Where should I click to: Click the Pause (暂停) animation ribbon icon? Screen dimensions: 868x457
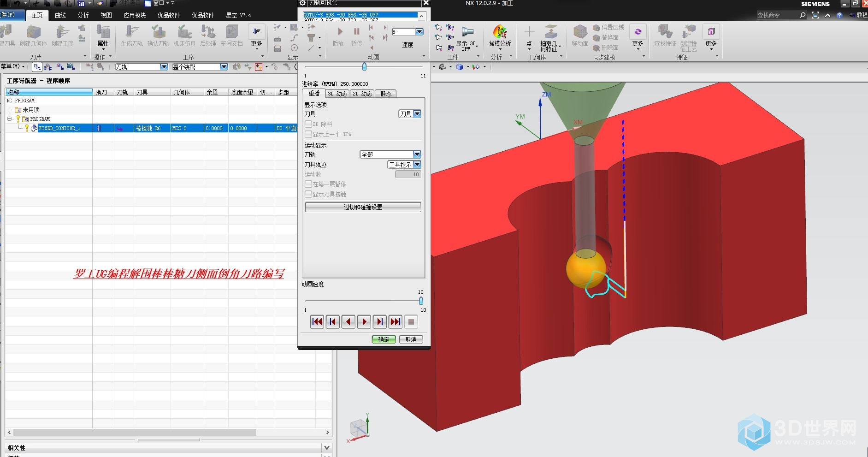coord(356,32)
